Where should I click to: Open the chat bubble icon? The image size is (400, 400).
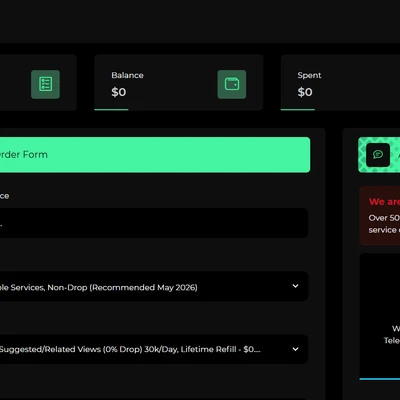coord(378,155)
